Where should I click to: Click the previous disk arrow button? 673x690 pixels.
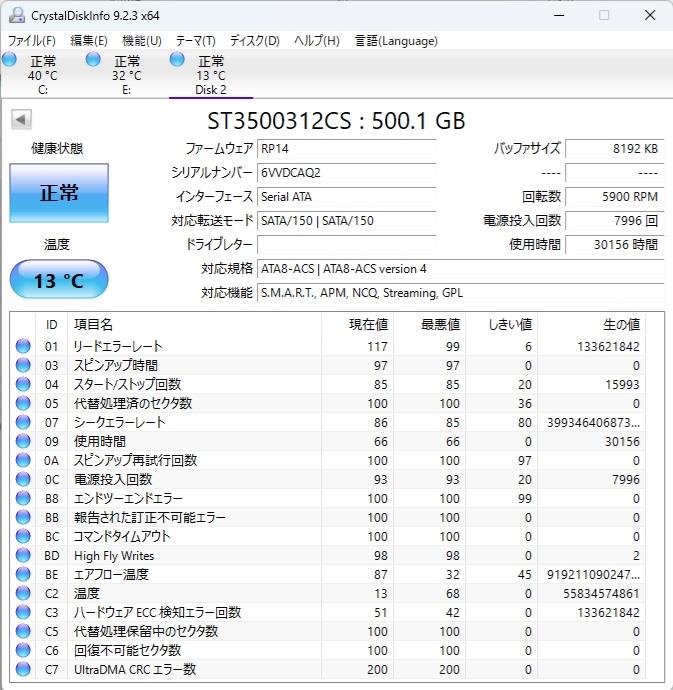pos(21,120)
